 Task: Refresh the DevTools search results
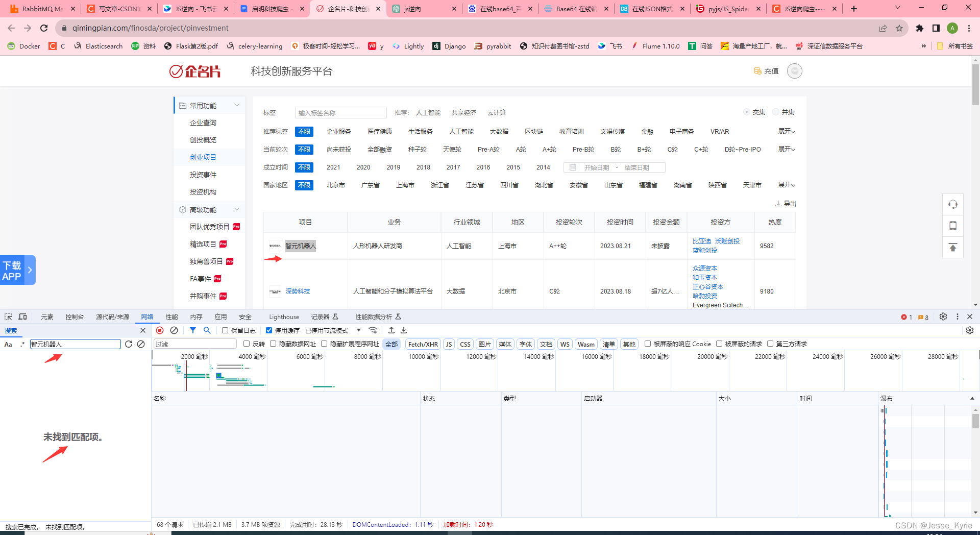[129, 344]
